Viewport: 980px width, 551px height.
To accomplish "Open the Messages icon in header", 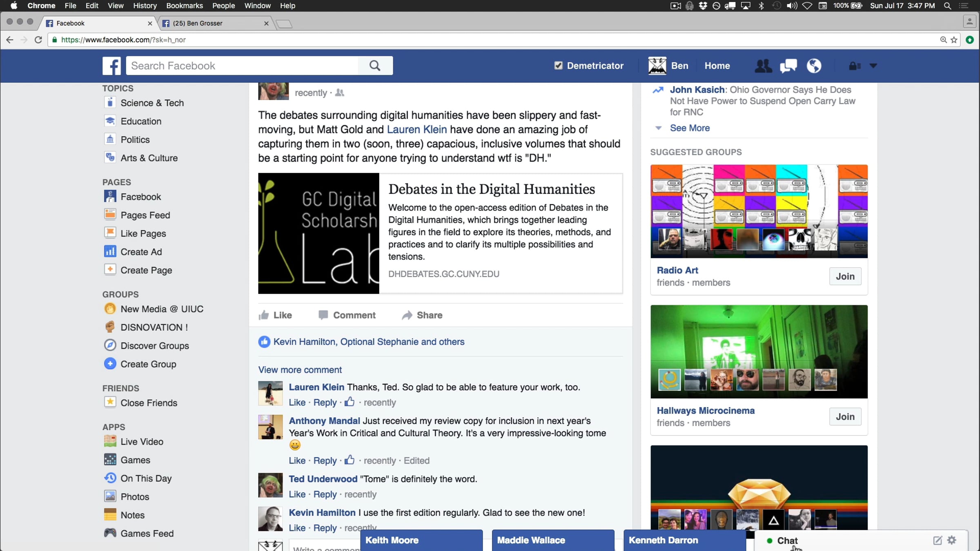I will tap(788, 66).
